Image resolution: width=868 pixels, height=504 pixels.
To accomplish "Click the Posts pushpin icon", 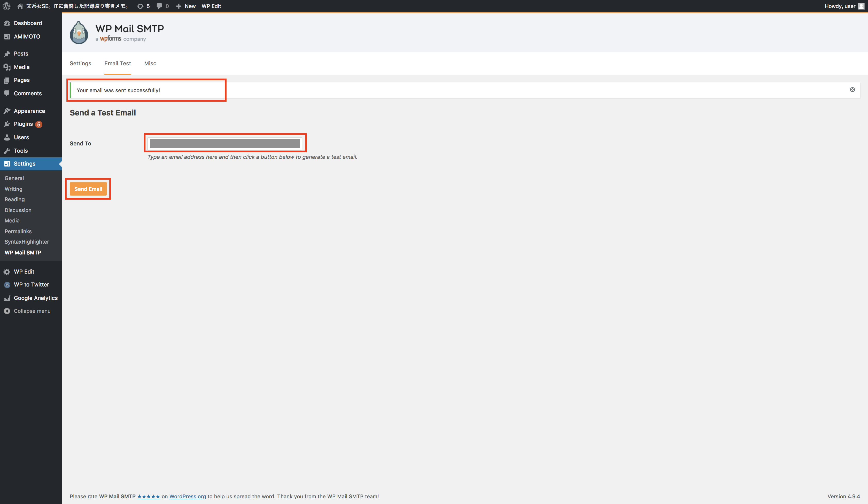I will (7, 54).
